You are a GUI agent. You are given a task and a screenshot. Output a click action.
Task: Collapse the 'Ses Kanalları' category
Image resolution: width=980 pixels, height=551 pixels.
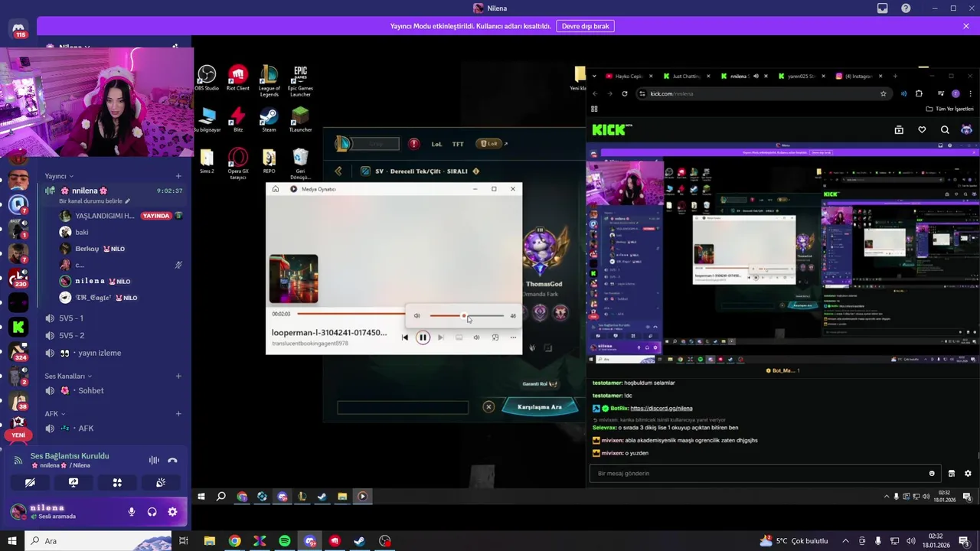coord(67,376)
